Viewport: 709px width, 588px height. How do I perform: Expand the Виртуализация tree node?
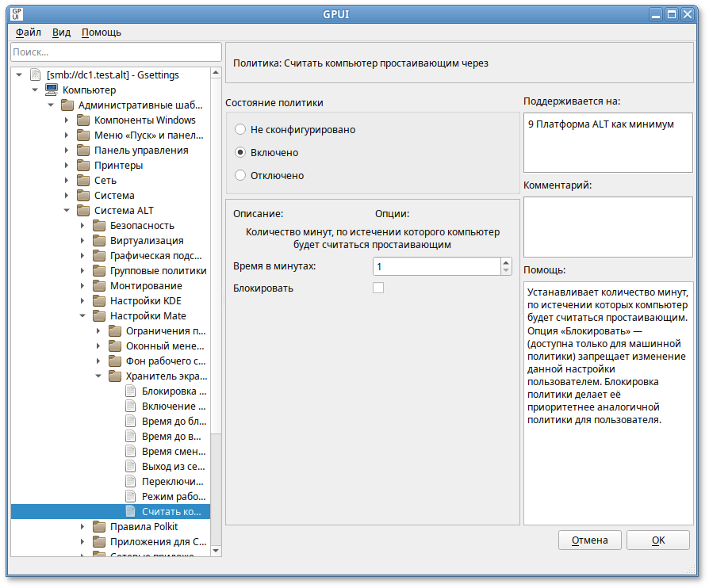pos(82,240)
